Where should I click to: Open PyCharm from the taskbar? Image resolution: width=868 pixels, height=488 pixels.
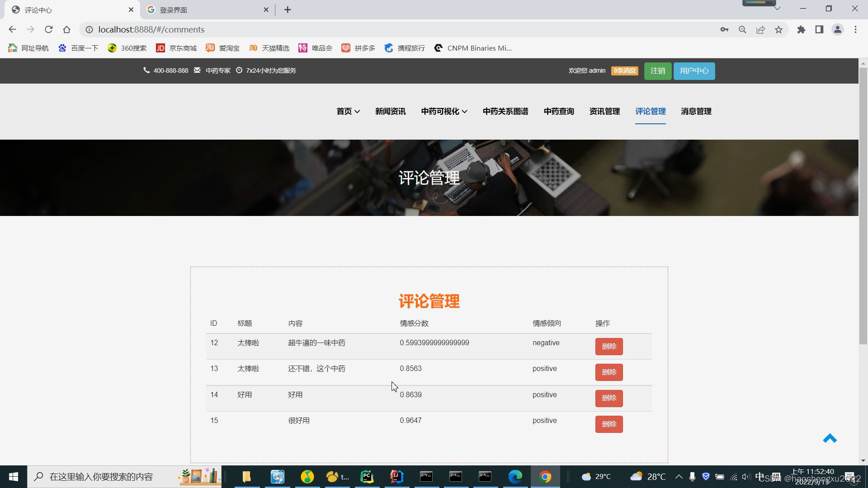click(367, 476)
